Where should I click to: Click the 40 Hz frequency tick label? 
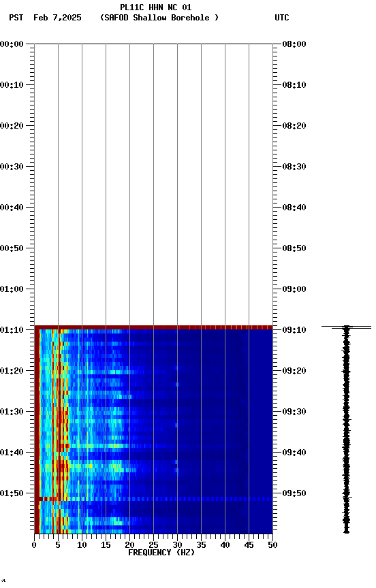coord(225,545)
